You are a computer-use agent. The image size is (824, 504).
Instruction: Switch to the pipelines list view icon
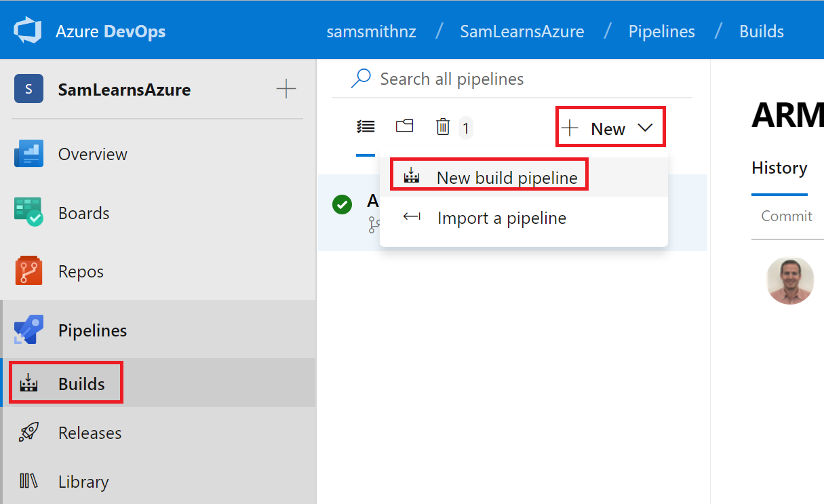[x=366, y=127]
